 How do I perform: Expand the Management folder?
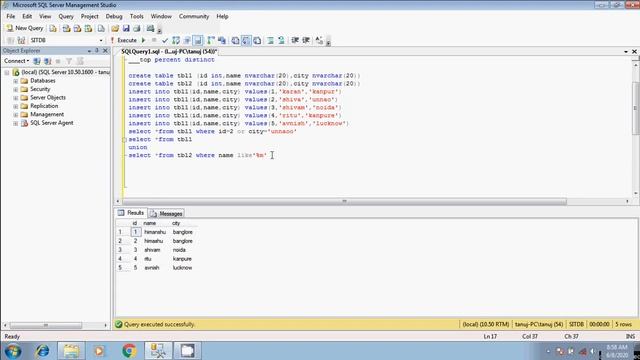(16, 115)
